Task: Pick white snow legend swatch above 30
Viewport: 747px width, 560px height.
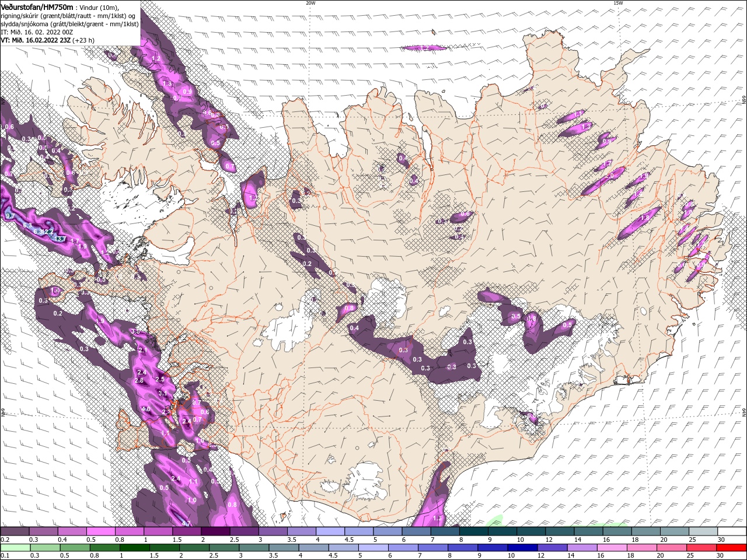Action: tap(732, 531)
